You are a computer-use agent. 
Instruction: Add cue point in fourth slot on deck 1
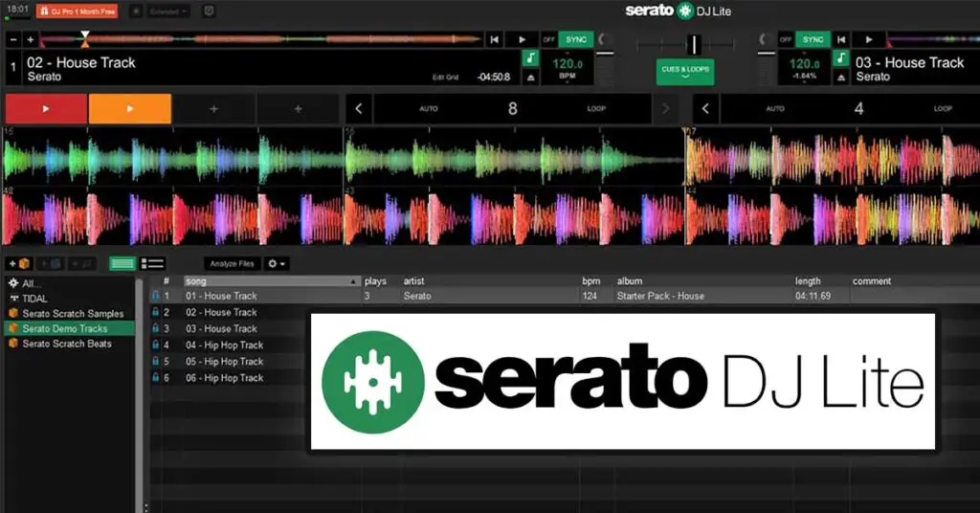point(298,109)
